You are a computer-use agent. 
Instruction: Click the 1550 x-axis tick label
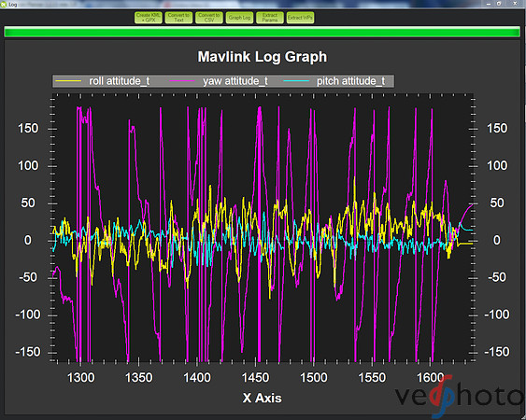[x=372, y=378]
